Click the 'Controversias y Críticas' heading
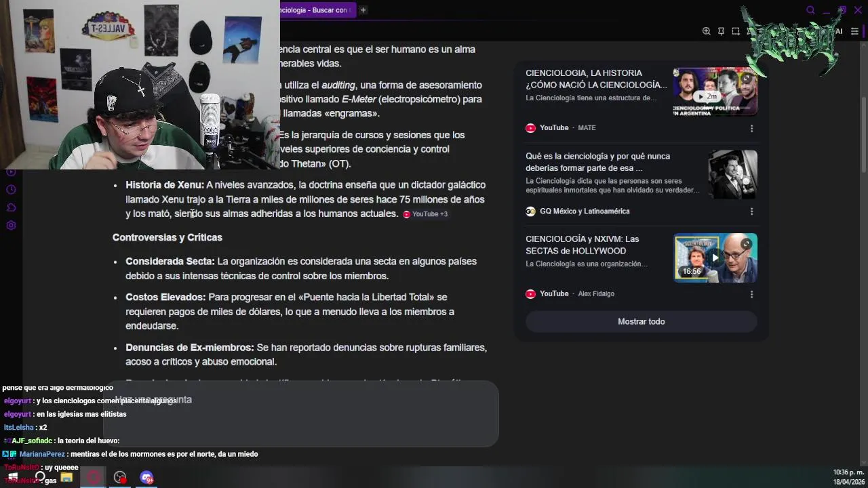Viewport: 868px width, 488px height. click(167, 237)
